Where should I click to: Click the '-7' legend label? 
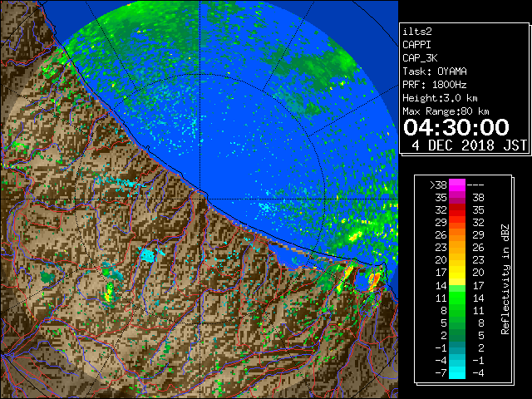441,372
